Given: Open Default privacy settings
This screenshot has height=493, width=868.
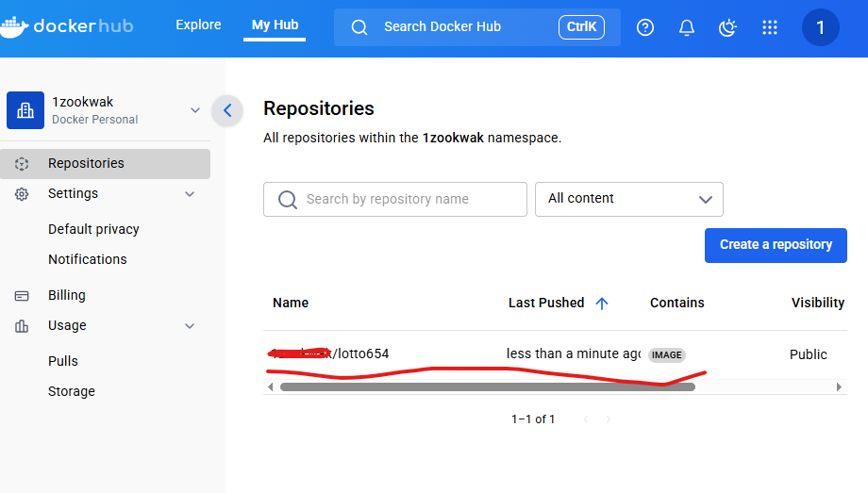Looking at the screenshot, I should (93, 229).
